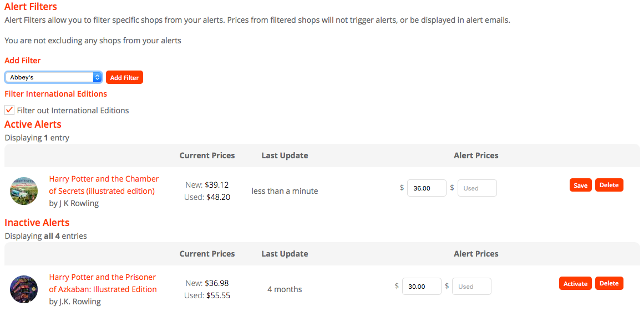The image size is (644, 311).
Task: Open Prisoner of Azkaban book cover thumbnail
Action: tap(24, 289)
